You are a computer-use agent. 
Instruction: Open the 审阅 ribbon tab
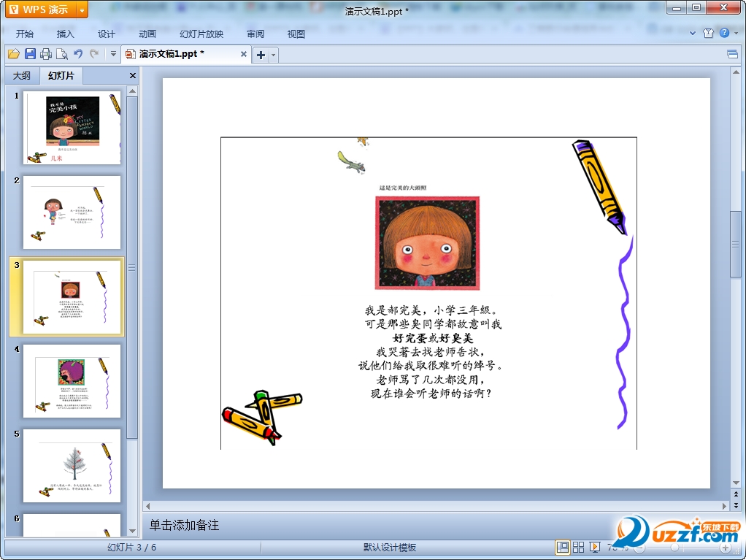(255, 34)
